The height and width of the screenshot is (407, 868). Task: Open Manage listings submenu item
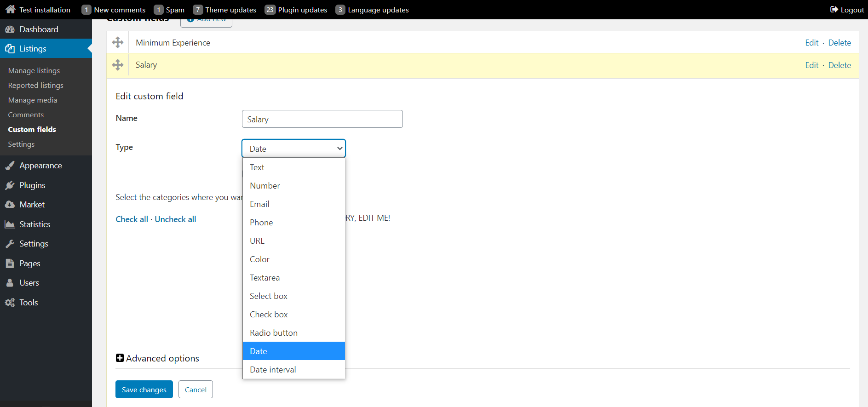[34, 70]
